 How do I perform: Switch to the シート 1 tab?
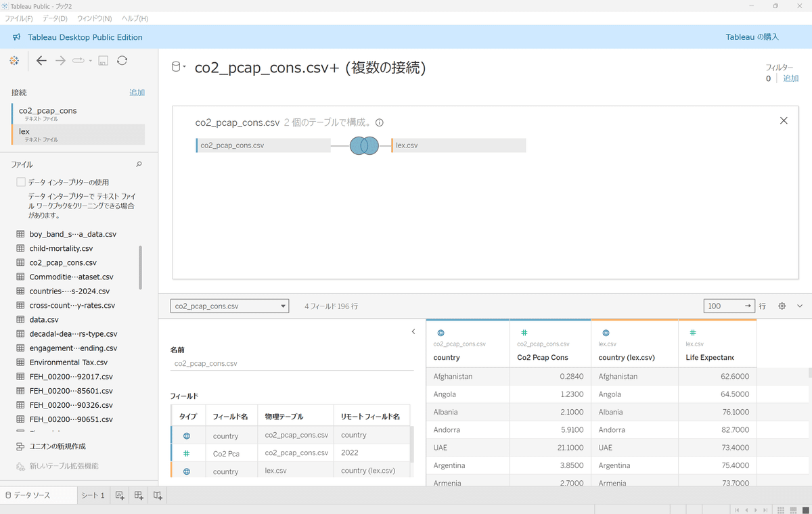93,496
